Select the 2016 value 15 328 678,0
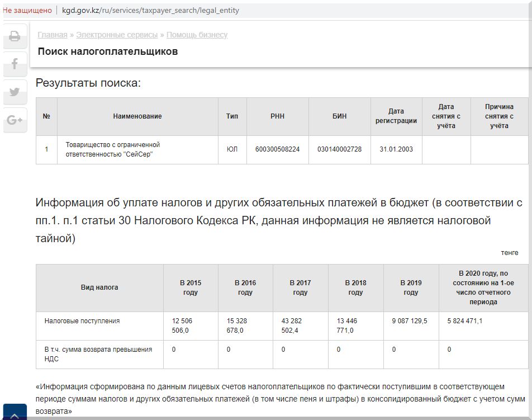The image size is (532, 420). (237, 326)
